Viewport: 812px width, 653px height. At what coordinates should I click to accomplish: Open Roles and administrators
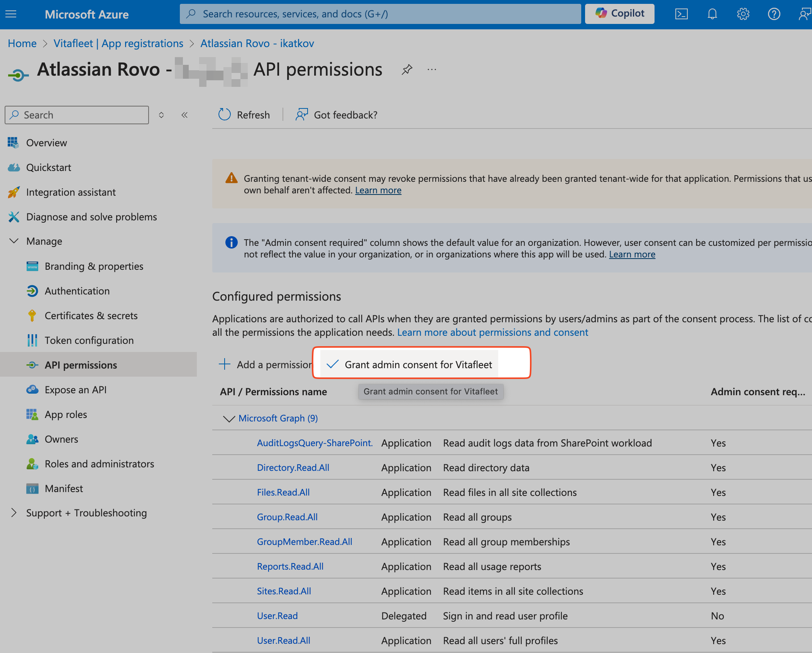100,464
